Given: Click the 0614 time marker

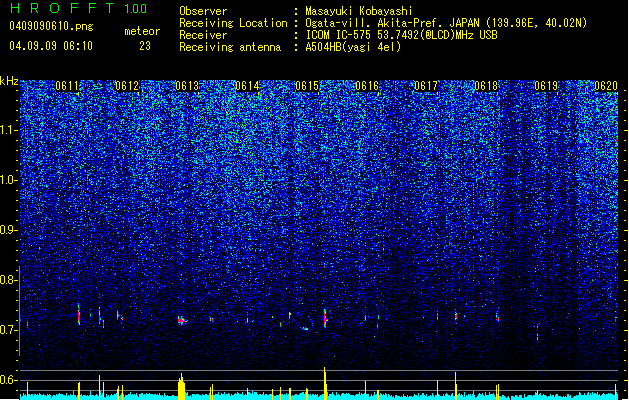Looking at the screenshot, I should point(247,86).
